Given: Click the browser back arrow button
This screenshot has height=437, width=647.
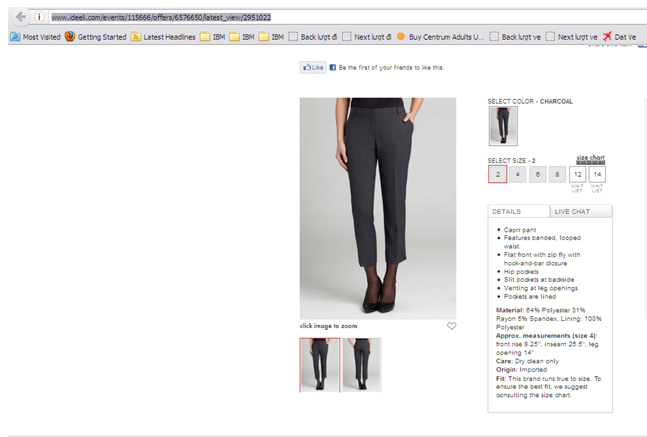Looking at the screenshot, I should click(20, 17).
